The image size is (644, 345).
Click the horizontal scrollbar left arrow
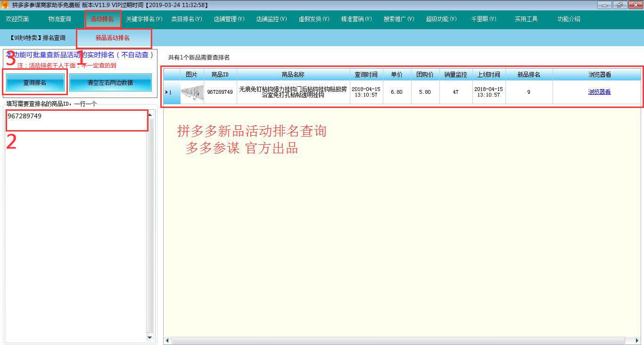(x=167, y=340)
